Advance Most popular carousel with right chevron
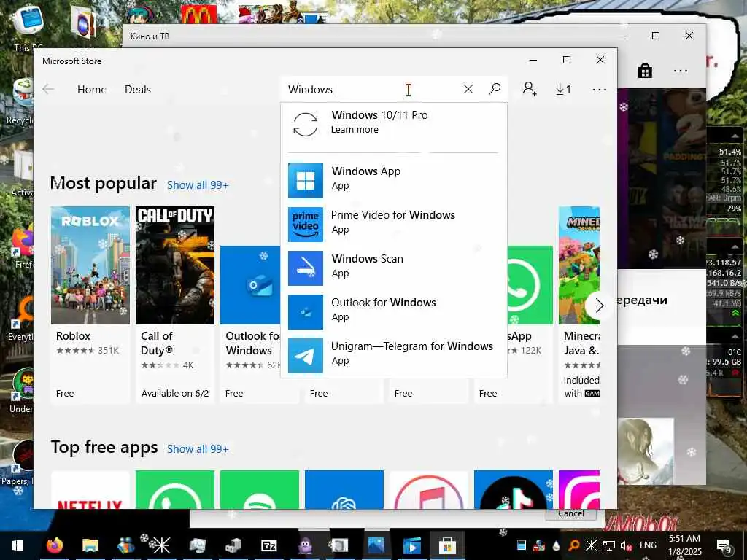 click(599, 306)
